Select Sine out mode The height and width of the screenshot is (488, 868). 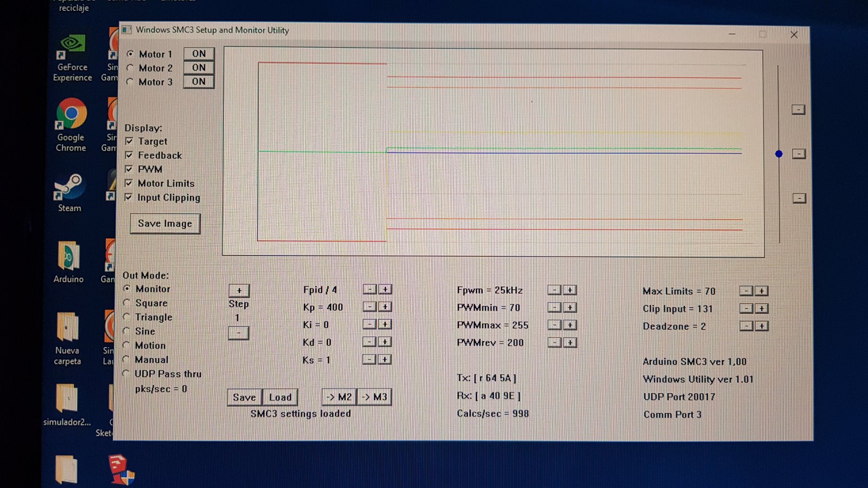pyautogui.click(x=127, y=331)
